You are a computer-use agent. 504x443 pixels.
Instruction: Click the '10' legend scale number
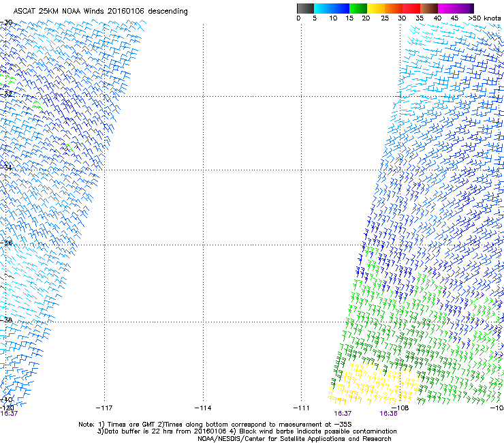(x=333, y=18)
